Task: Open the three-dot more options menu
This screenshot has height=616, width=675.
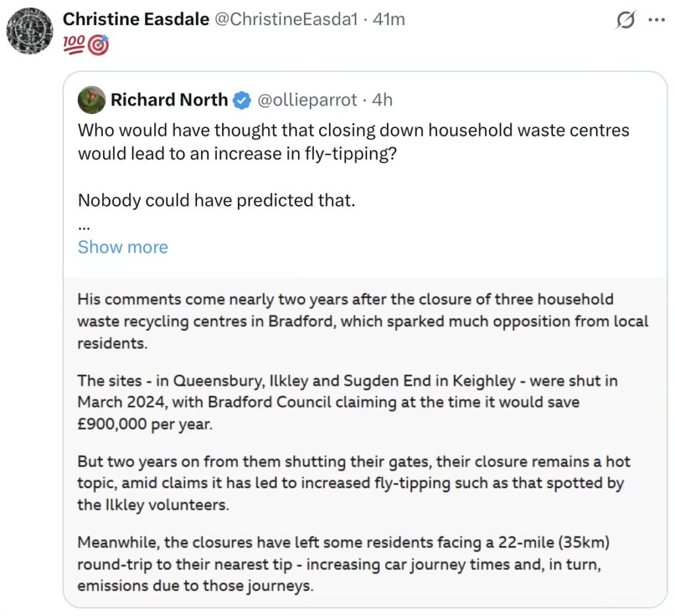Action: (657, 20)
